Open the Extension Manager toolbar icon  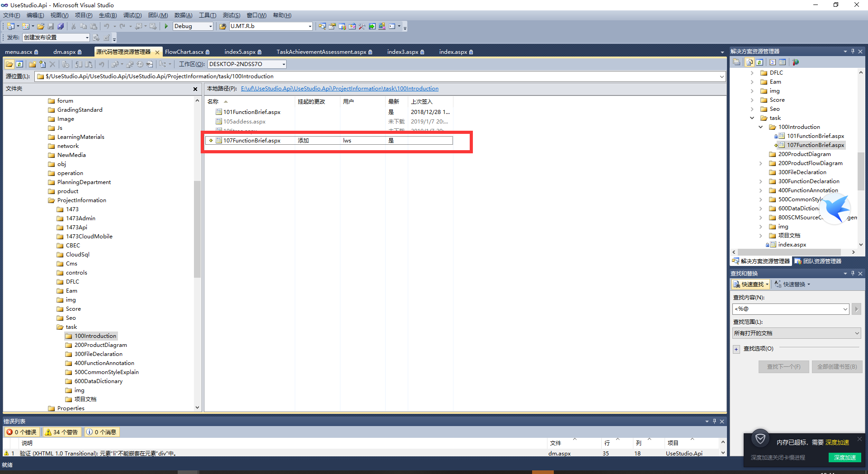(x=382, y=26)
